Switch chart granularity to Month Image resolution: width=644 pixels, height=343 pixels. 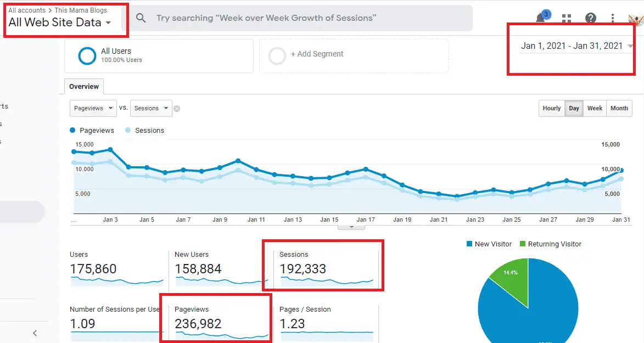[619, 108]
